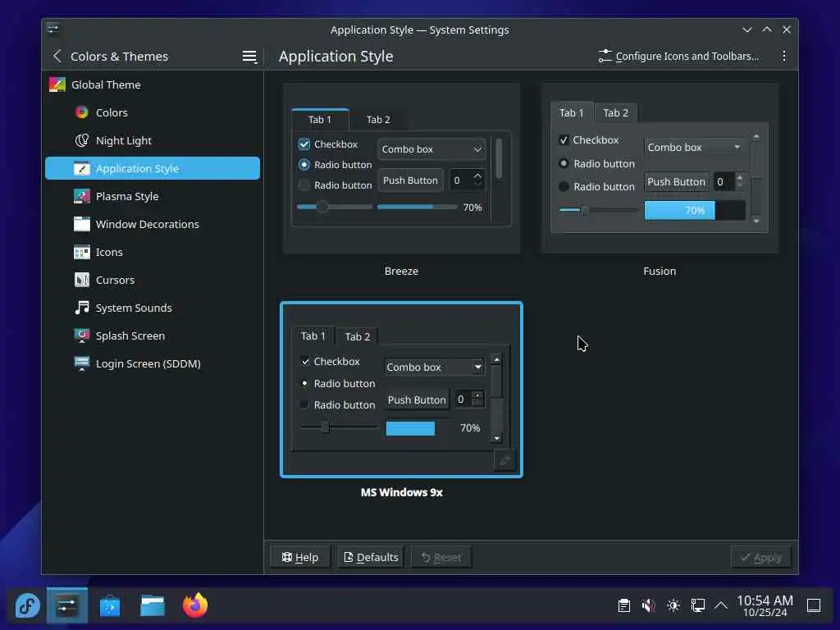Open the brightness tray icon
The image size is (840, 630).
[x=673, y=605]
